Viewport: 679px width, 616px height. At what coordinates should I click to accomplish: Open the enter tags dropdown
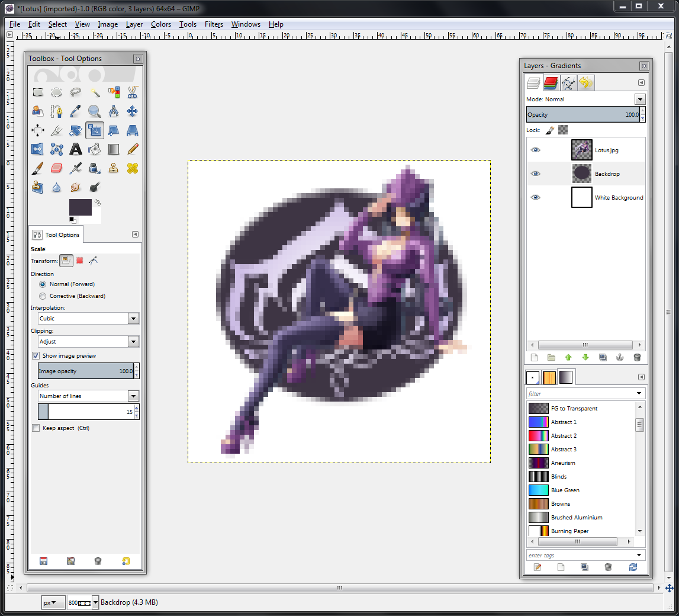639,555
